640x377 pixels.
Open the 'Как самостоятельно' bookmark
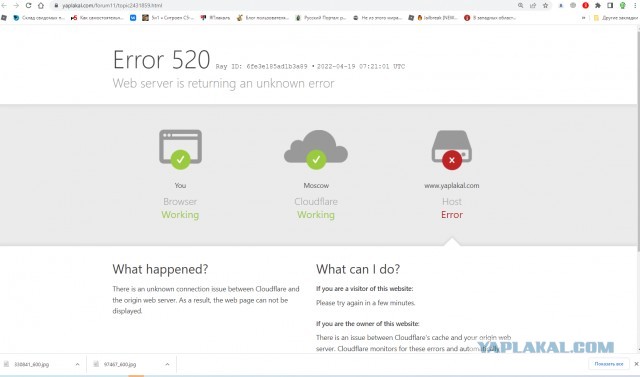point(97,18)
